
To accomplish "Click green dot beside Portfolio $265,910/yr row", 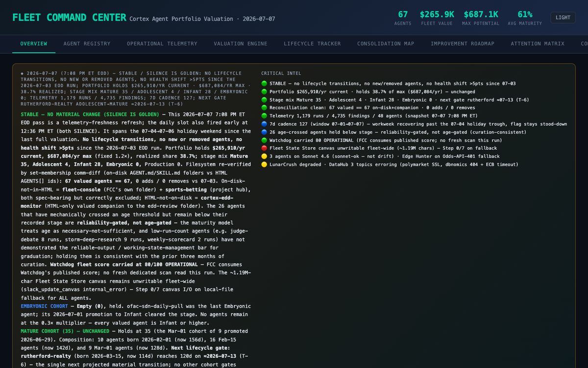I will click(x=264, y=92).
